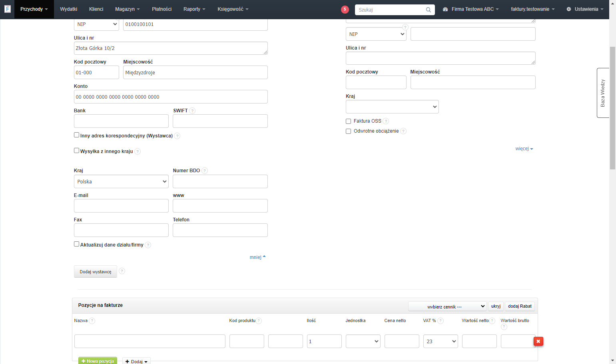Open the buyer Kraj dropdown

(392, 107)
